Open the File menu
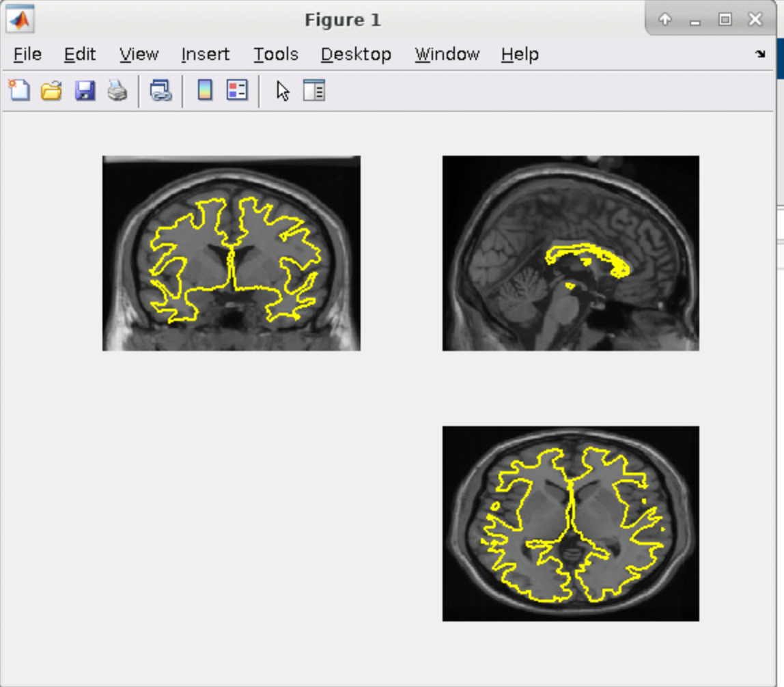 [x=27, y=55]
